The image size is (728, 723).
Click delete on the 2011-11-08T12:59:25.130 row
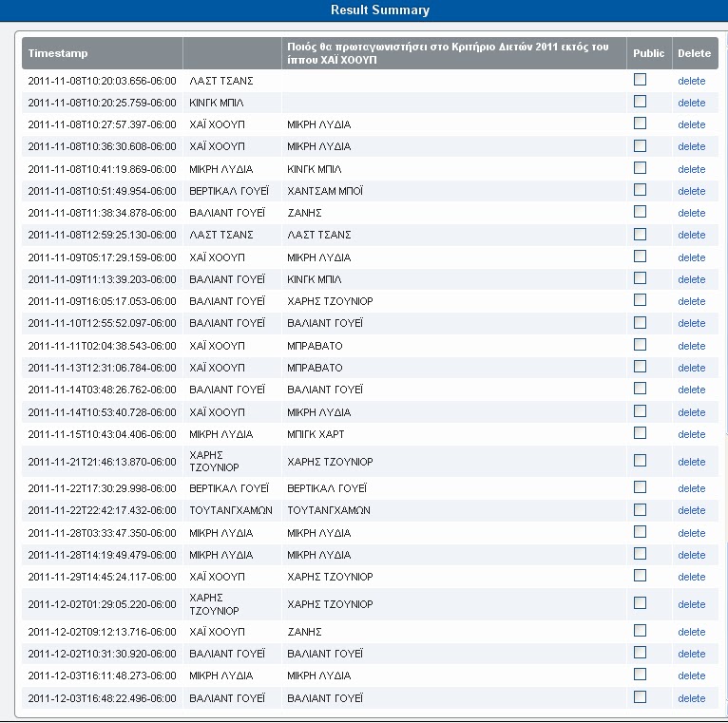691,236
